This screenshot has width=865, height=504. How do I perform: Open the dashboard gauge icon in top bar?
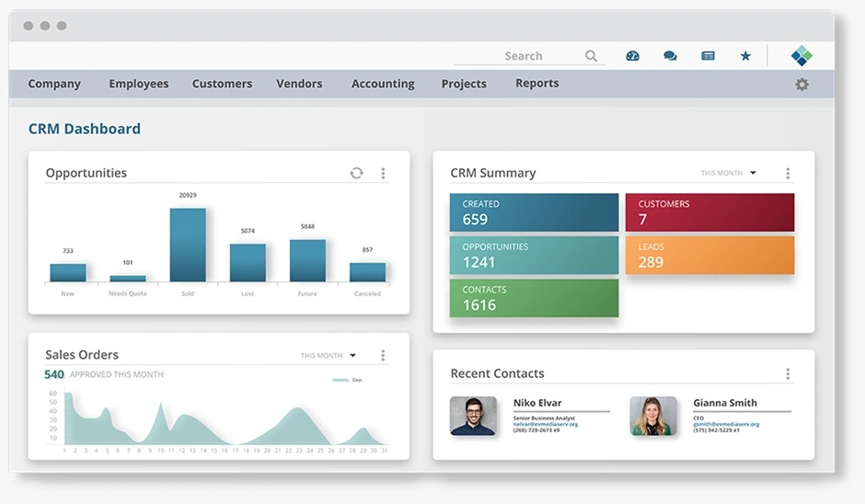[x=632, y=56]
